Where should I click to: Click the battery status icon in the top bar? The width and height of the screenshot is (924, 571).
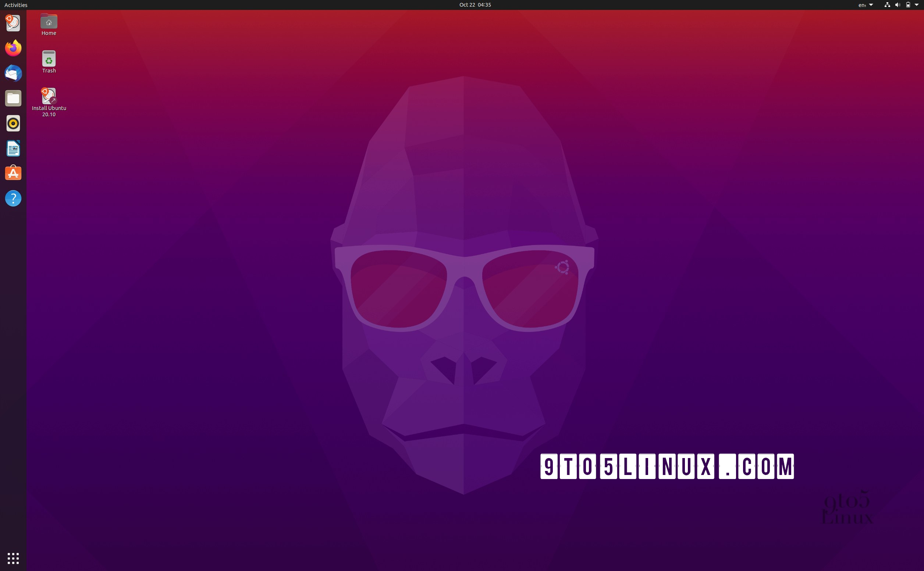click(x=909, y=5)
